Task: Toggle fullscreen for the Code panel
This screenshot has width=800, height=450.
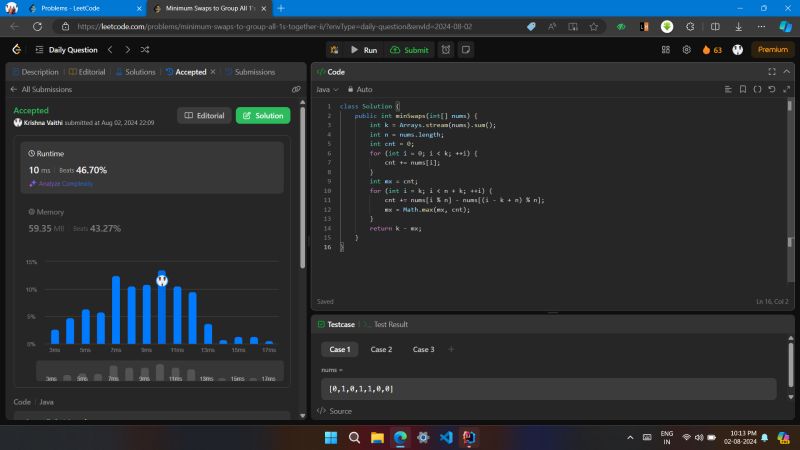Action: 771,72
